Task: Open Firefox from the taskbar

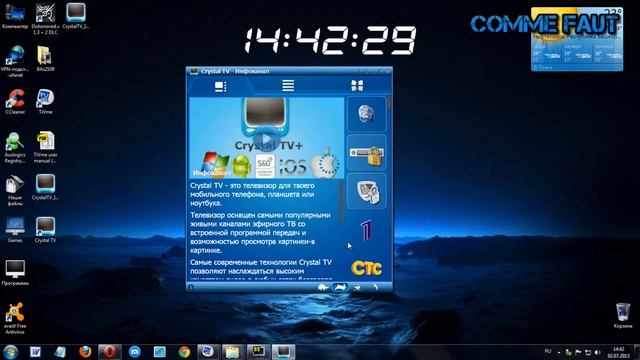Action: click(x=85, y=352)
